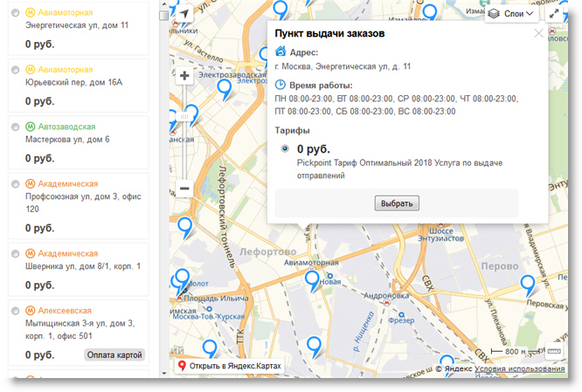Image resolution: width=582 pixels, height=392 pixels.
Task: Select the Юрьевский пер, дом 16А pickup point
Action: pyautogui.click(x=15, y=70)
